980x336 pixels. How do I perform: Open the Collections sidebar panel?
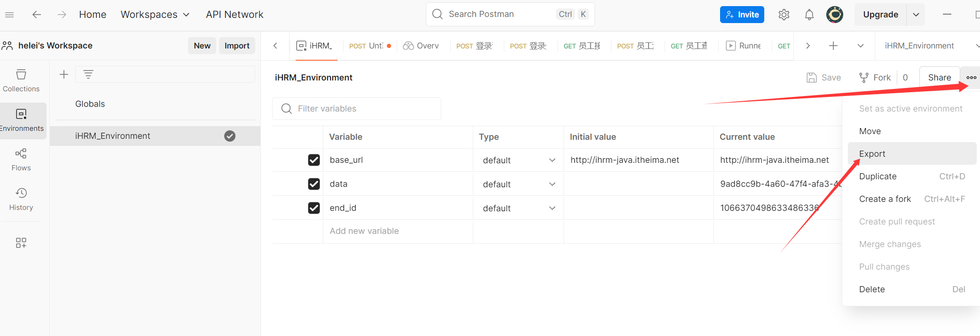(21, 80)
